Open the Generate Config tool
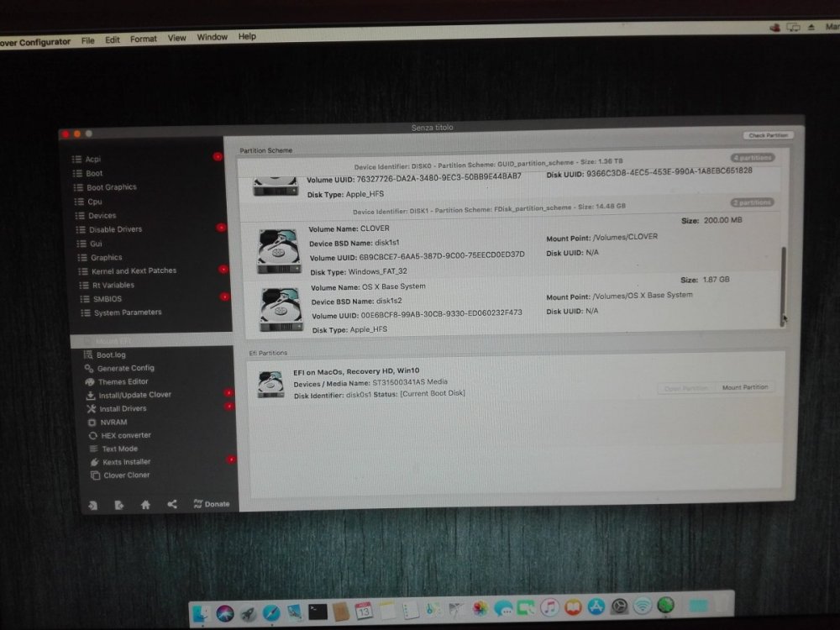 [x=125, y=368]
